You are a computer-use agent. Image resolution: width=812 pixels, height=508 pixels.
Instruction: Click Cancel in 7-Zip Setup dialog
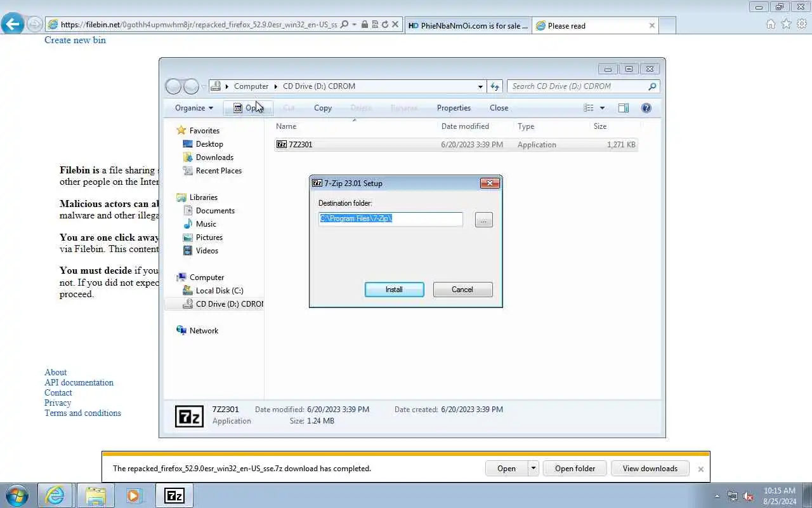[462, 290]
